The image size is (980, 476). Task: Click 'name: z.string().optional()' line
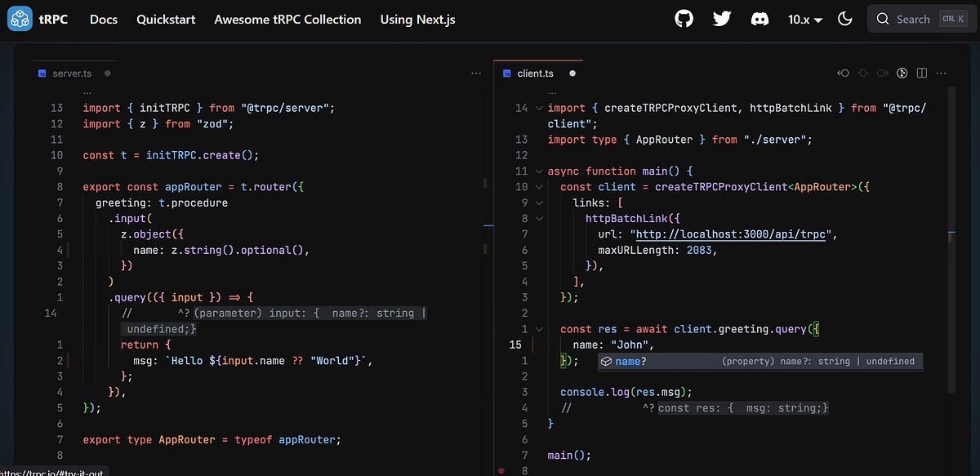pos(221,250)
